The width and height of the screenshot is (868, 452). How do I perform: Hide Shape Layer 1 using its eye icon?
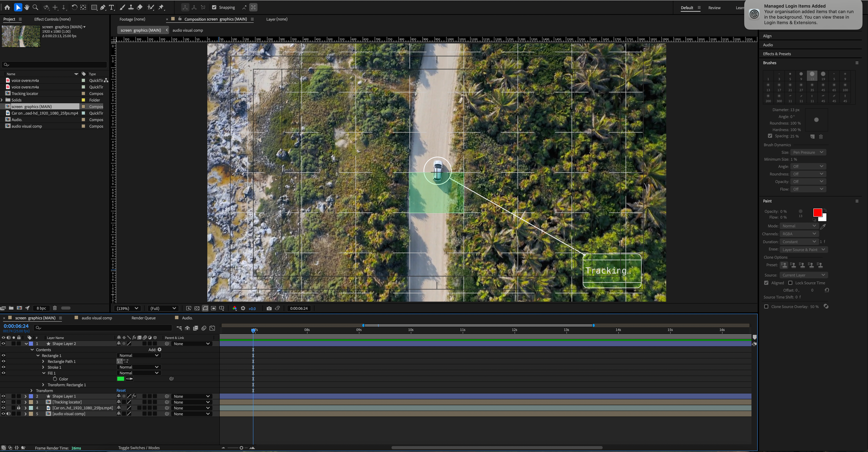click(3, 396)
